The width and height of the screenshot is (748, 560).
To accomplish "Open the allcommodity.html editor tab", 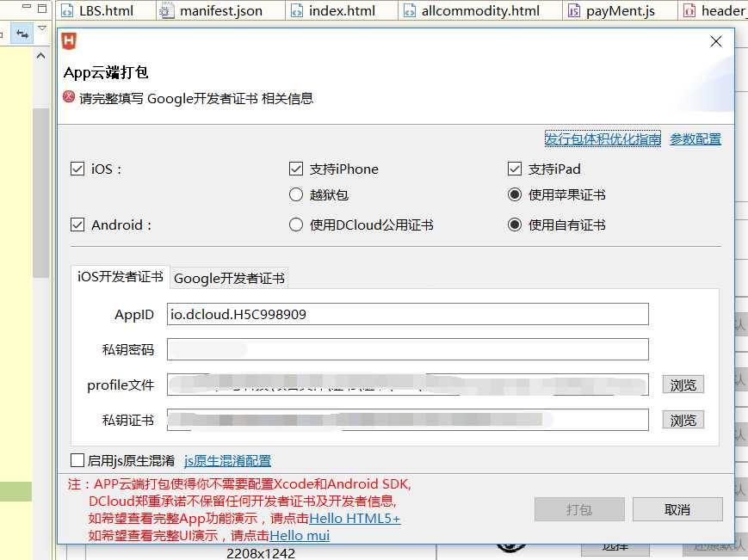I will point(480,10).
